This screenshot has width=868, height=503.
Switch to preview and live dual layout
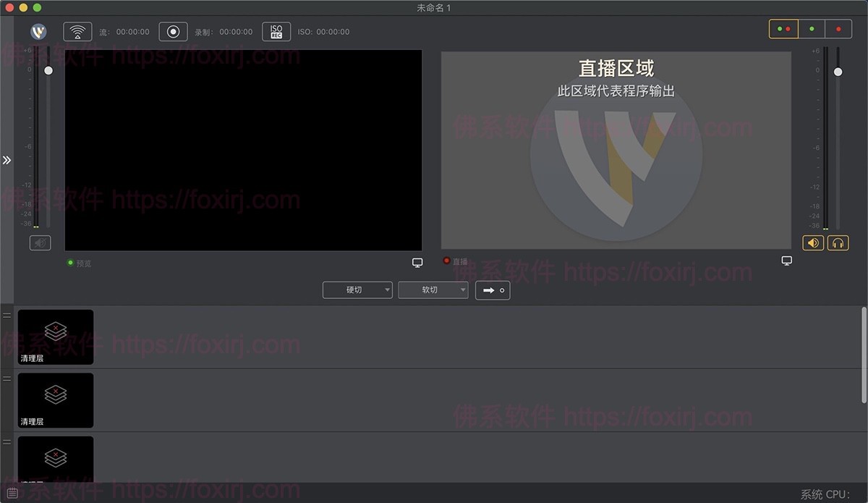coord(783,29)
